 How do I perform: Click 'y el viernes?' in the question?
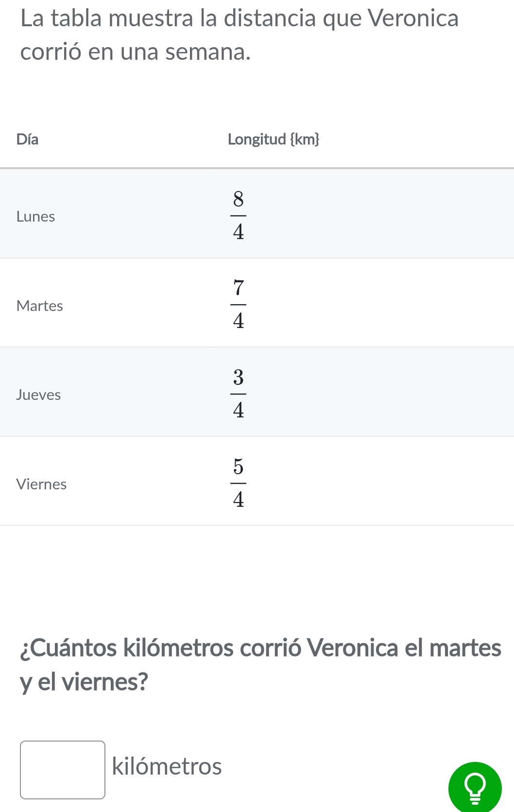pos(84,682)
